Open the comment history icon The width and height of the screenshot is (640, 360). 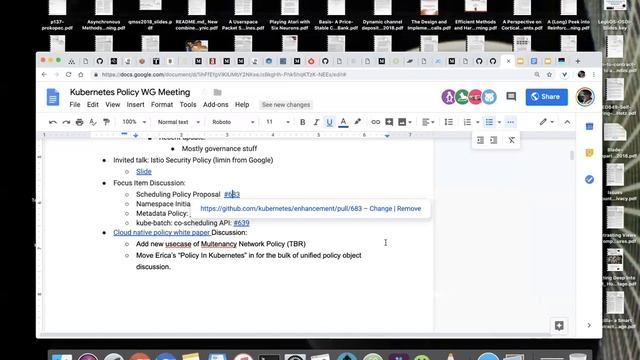click(x=511, y=97)
